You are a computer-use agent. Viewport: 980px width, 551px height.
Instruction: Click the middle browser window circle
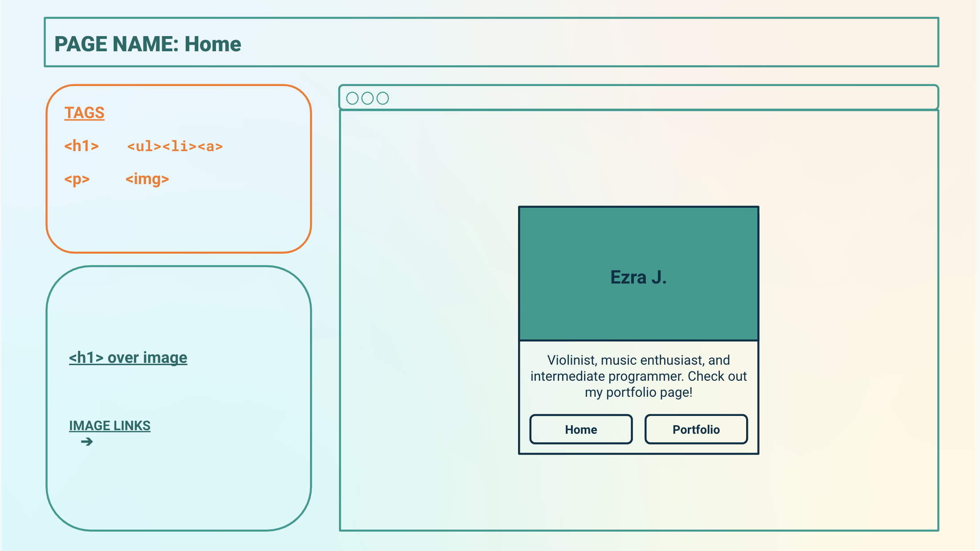click(x=368, y=98)
